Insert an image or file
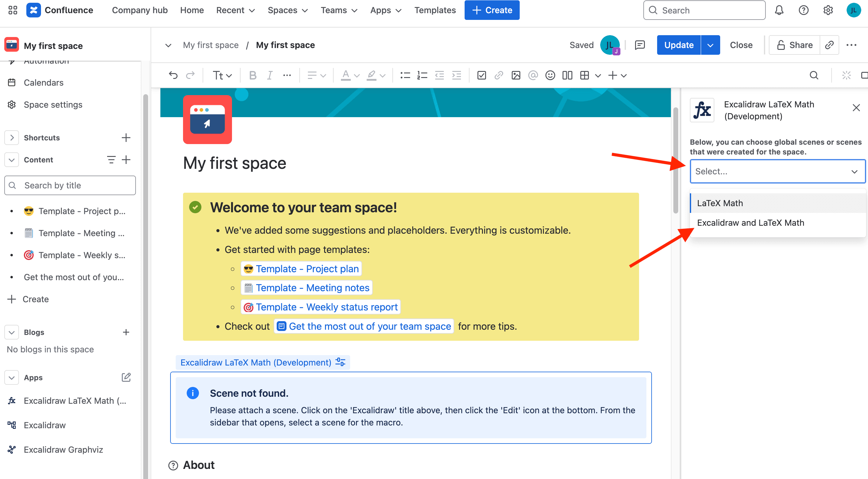 coord(516,75)
